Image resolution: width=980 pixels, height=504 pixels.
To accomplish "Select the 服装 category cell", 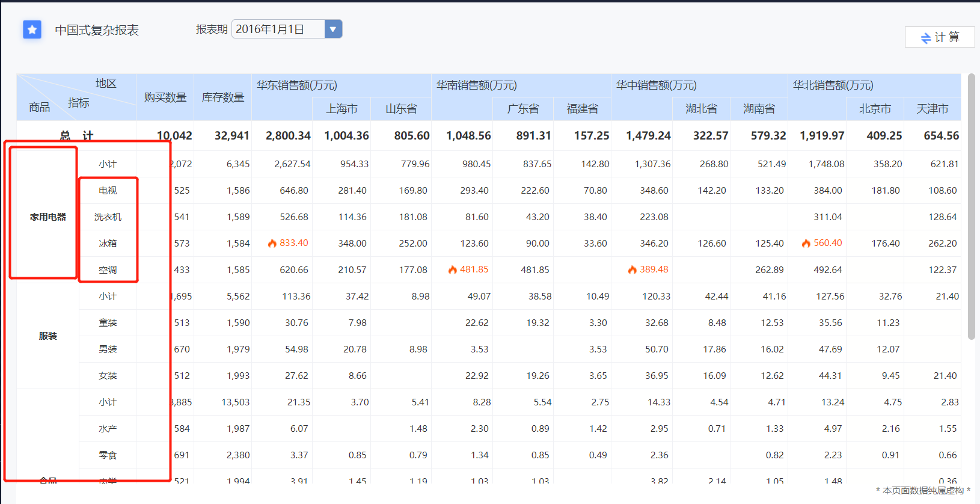I will coord(48,336).
